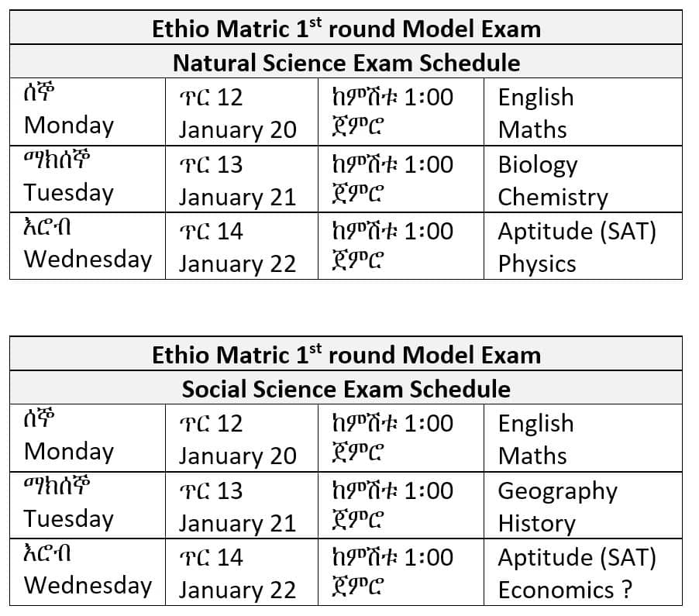Click English in the Social Science table
Viewport: 699px width, 616px height.
[x=535, y=424]
